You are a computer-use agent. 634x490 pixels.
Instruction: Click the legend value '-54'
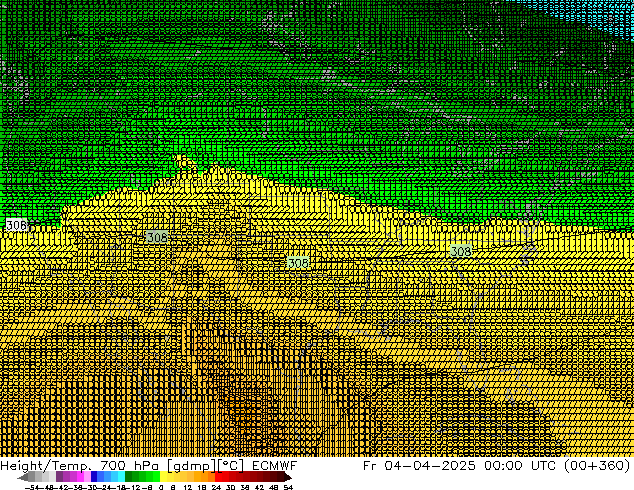32,487
